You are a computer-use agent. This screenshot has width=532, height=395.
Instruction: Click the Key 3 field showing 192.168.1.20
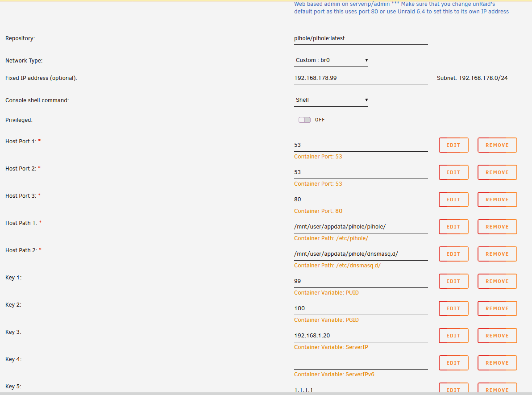click(361, 336)
